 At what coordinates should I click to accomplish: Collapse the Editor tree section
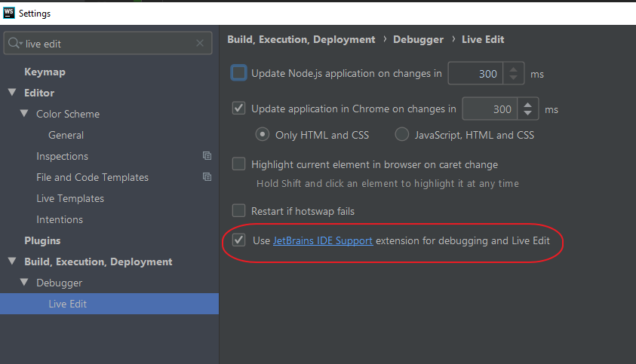click(12, 93)
